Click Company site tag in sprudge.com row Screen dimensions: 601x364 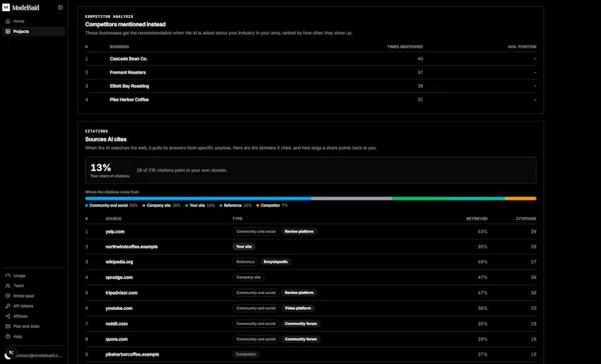[249, 278]
